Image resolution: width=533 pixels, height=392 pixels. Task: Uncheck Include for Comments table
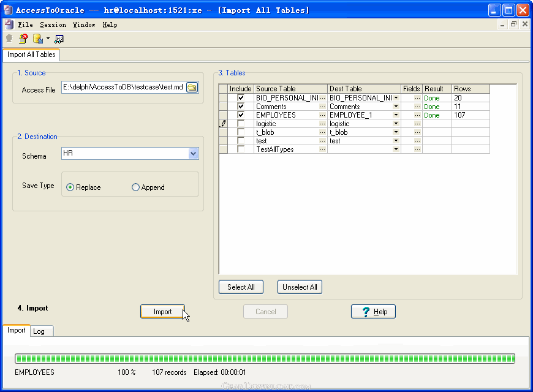[x=241, y=106]
